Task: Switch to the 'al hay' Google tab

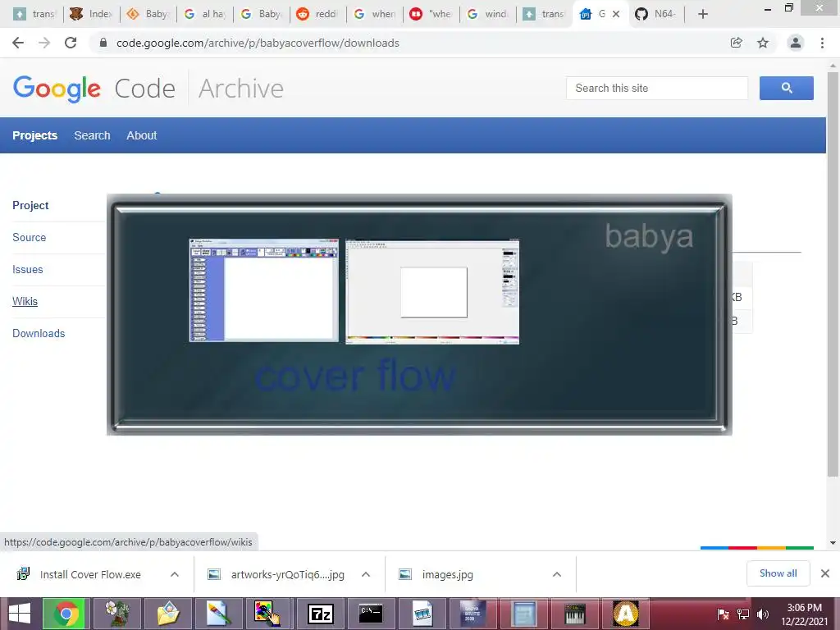Action: pyautogui.click(x=204, y=14)
